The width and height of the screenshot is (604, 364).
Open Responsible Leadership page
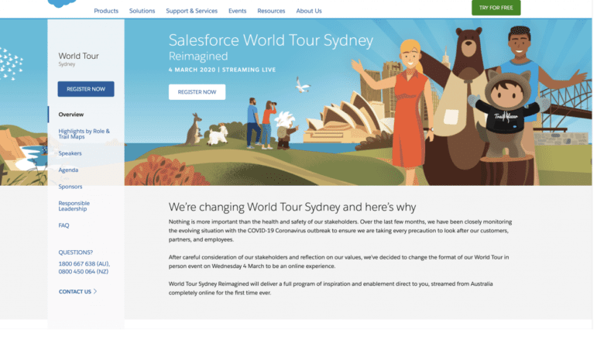(x=74, y=206)
